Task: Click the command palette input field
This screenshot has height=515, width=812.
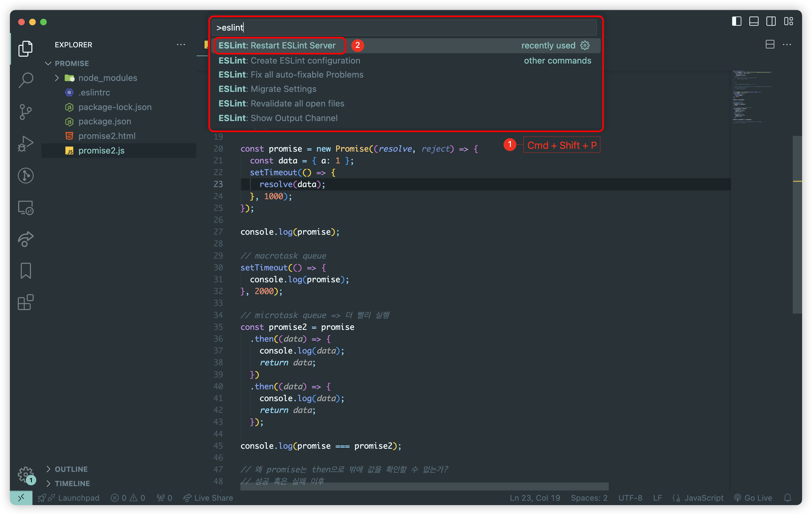Action: point(404,27)
